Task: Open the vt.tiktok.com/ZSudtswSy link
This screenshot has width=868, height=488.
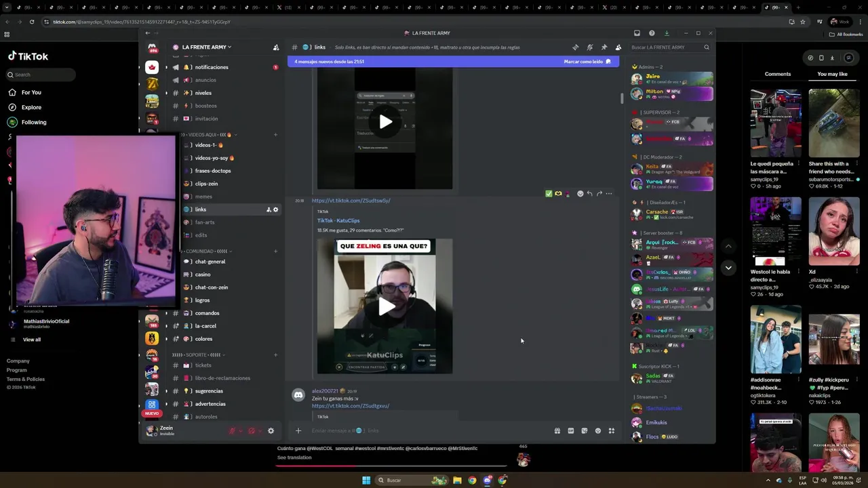Action: [x=351, y=201]
